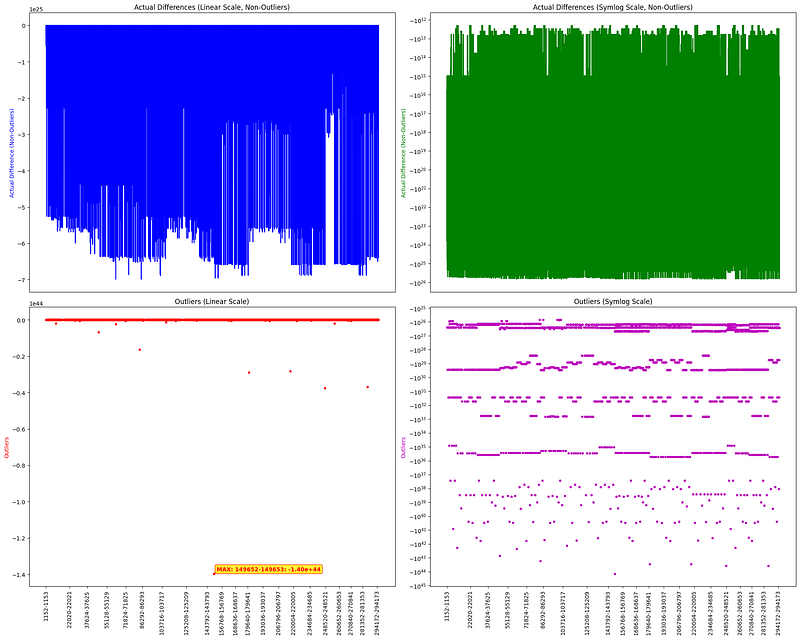This screenshot has width=800, height=639.
Task: Click x tick '55128-55129' under magenta symlog plot
Action: click(507, 610)
